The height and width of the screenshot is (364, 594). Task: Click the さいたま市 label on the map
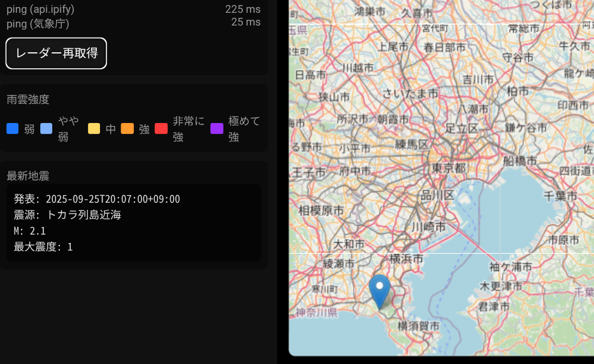tap(410, 93)
